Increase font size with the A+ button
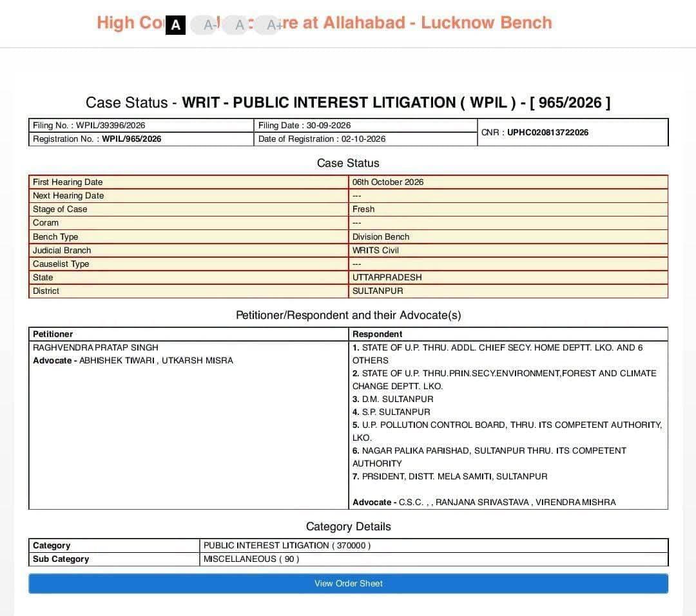The height and width of the screenshot is (616, 696). point(267,25)
